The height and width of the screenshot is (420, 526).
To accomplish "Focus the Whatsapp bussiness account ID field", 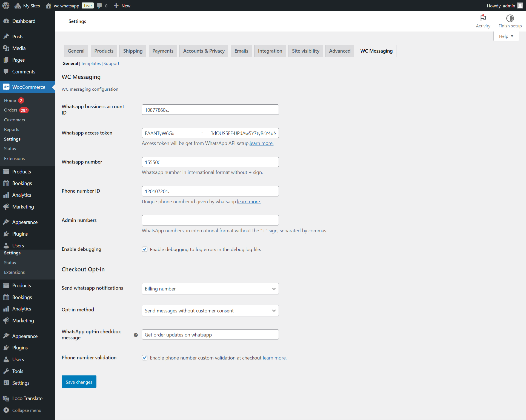I will coord(210,110).
